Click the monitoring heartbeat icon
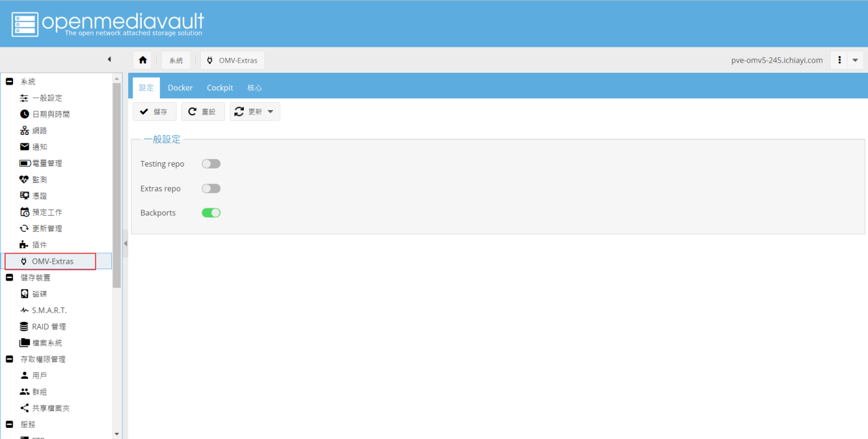The height and width of the screenshot is (439, 868). 24,180
